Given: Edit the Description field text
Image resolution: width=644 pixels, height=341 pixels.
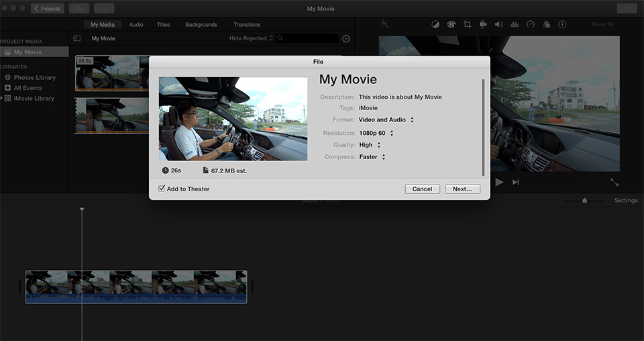Looking at the screenshot, I should click(x=400, y=97).
